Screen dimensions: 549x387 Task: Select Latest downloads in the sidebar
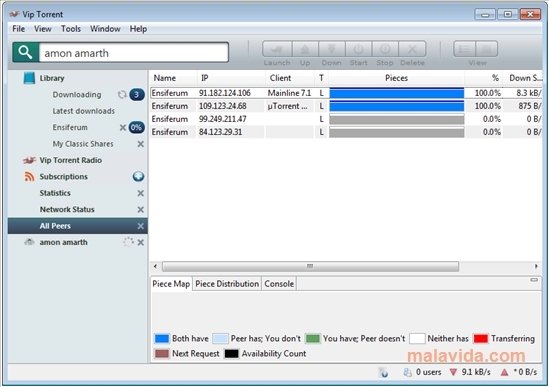[x=83, y=111]
